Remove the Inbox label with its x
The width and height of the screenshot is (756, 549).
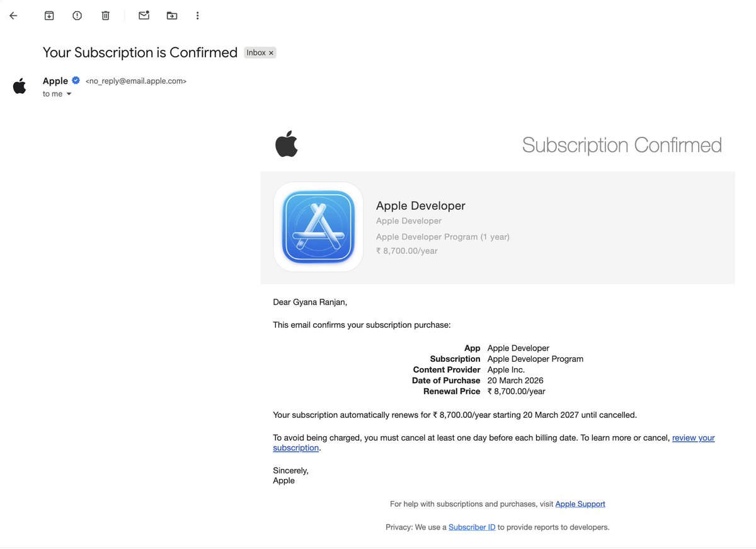click(272, 53)
